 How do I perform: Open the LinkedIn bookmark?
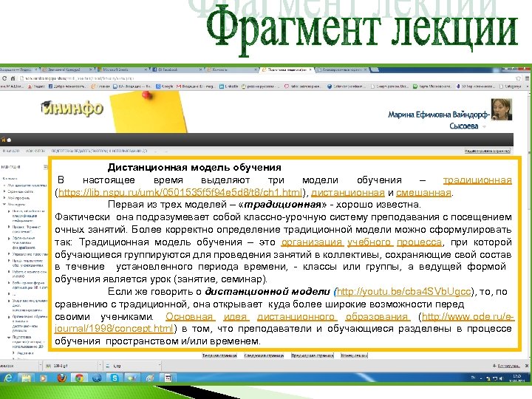pos(228,86)
